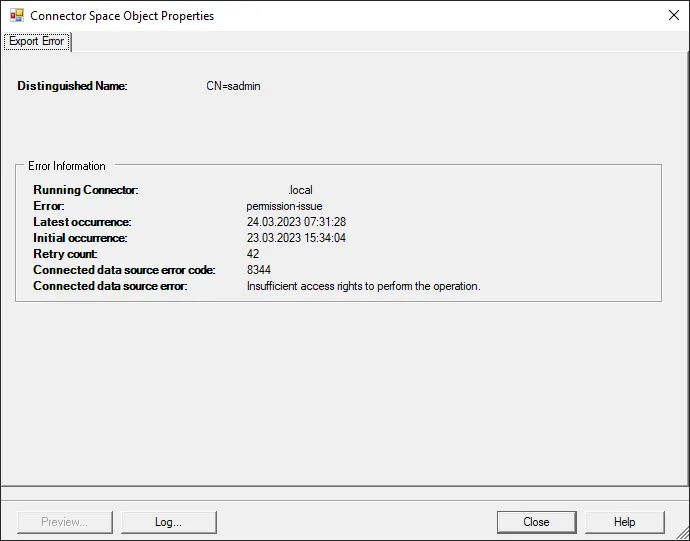Click the Connector Space Object Properties title text

click(x=122, y=16)
